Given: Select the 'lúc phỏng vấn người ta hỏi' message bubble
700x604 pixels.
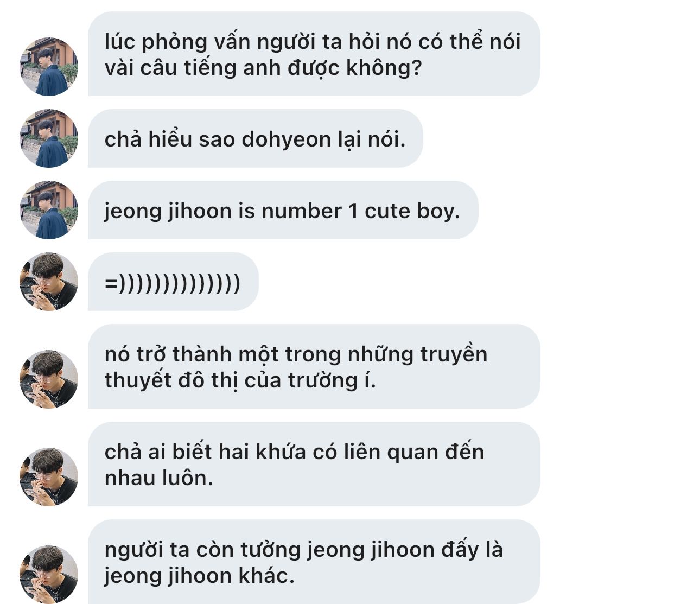Looking at the screenshot, I should 314,54.
